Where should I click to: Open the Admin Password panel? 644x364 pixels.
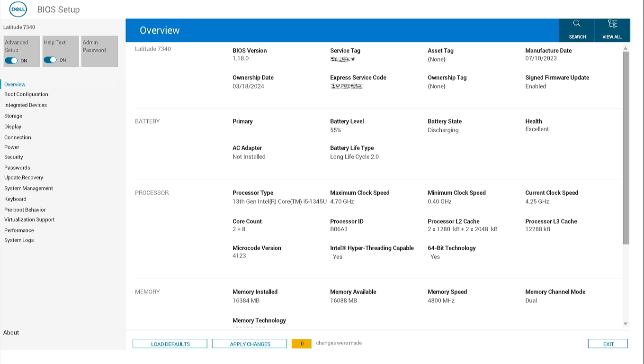99,51
